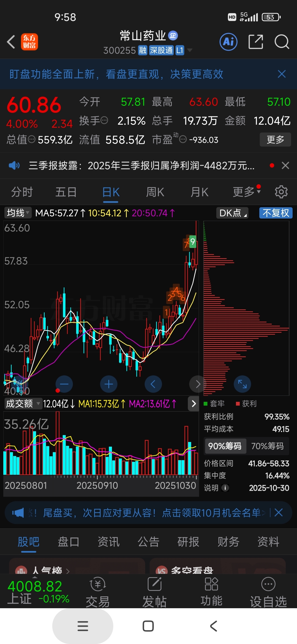
Task: Switch to 盘口 tab
Action: (x=68, y=542)
